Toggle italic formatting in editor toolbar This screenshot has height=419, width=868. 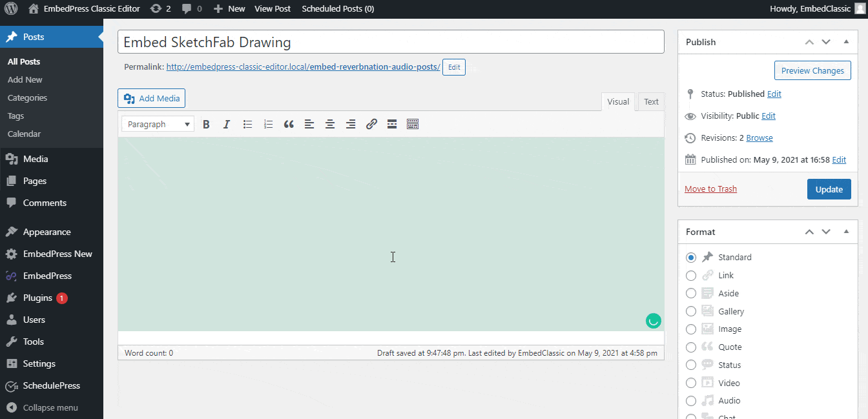[227, 125]
